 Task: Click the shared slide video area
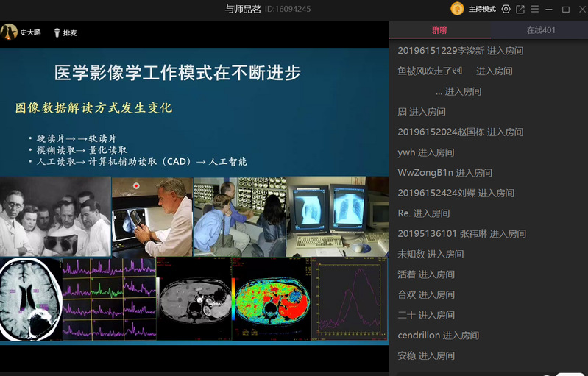194,195
